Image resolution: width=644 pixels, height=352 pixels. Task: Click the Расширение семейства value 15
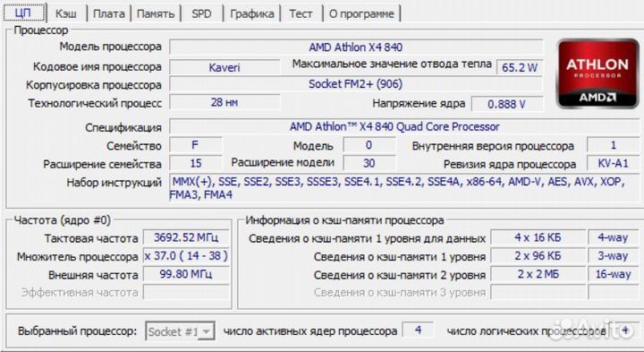point(196,163)
